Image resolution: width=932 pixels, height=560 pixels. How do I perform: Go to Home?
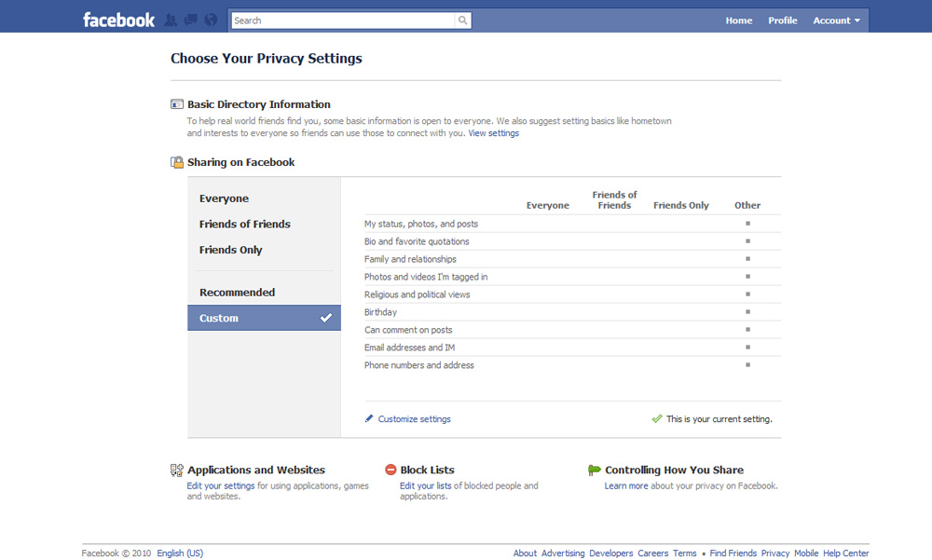click(739, 20)
